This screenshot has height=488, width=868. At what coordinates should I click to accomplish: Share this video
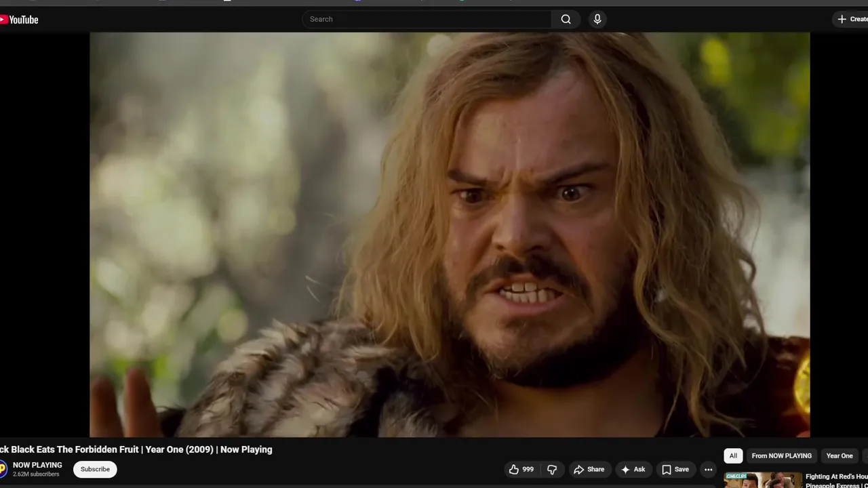coord(589,469)
